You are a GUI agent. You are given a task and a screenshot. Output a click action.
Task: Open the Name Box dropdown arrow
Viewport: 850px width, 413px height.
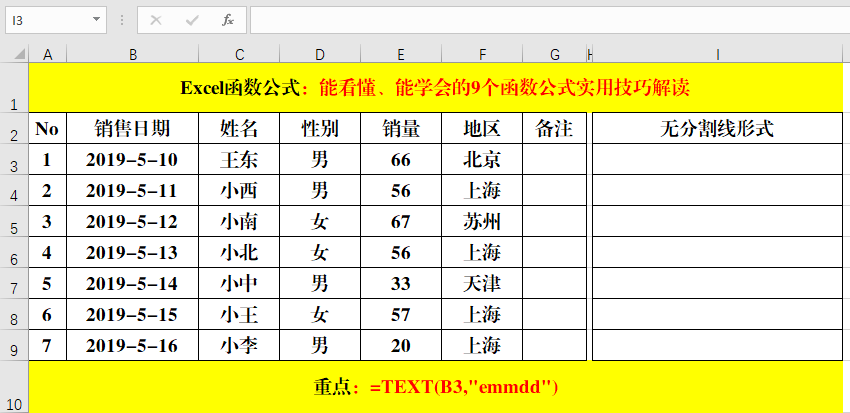click(x=96, y=20)
